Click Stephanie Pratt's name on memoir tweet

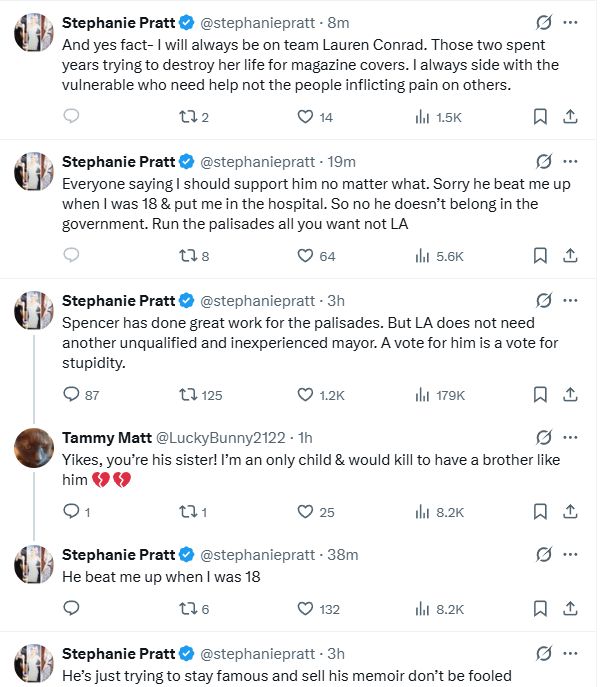point(117,653)
